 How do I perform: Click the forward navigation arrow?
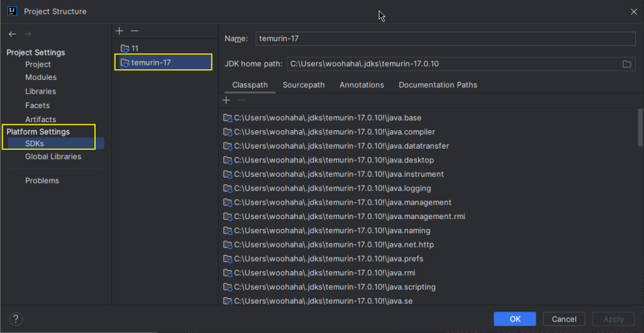[x=28, y=34]
